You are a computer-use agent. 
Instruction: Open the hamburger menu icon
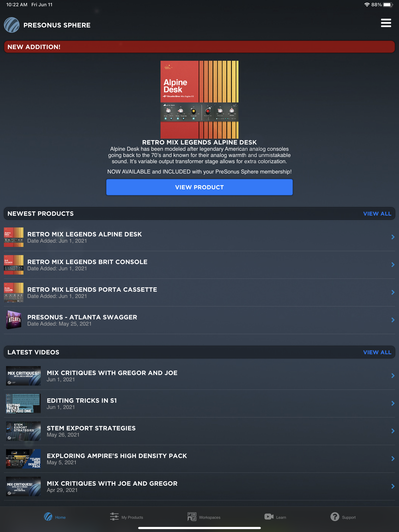click(386, 23)
